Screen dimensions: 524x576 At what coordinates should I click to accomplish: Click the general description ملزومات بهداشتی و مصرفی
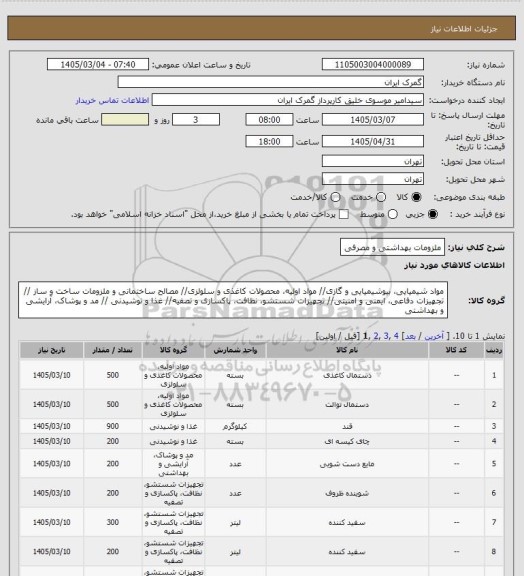(x=392, y=247)
